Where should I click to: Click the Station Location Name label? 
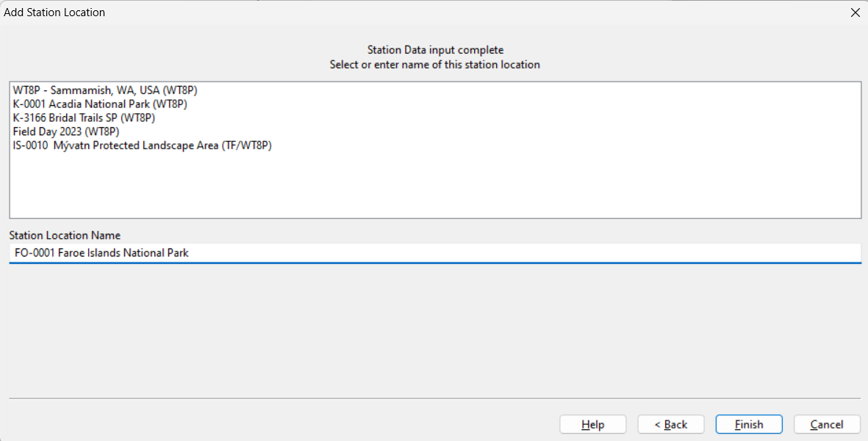[65, 236]
